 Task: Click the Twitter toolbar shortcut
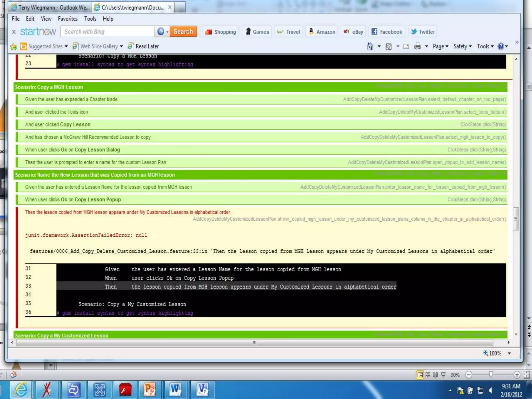[423, 32]
